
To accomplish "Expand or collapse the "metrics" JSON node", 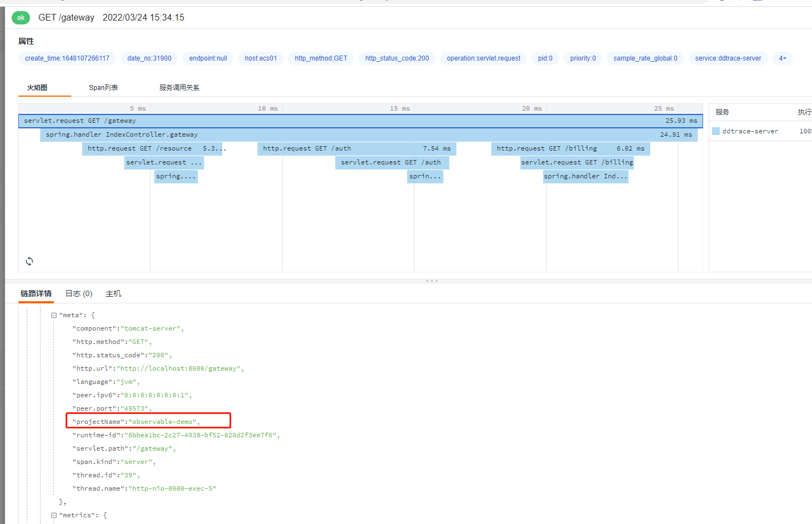I will click(x=54, y=515).
